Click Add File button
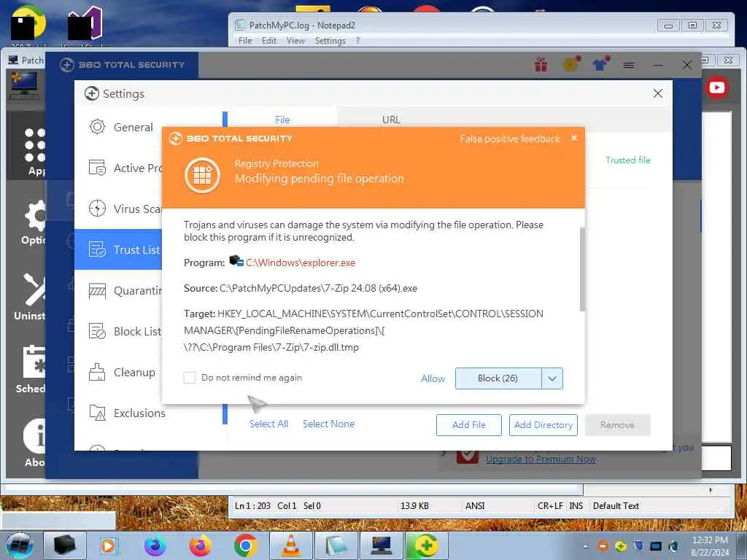This screenshot has height=560, width=747. click(x=469, y=425)
